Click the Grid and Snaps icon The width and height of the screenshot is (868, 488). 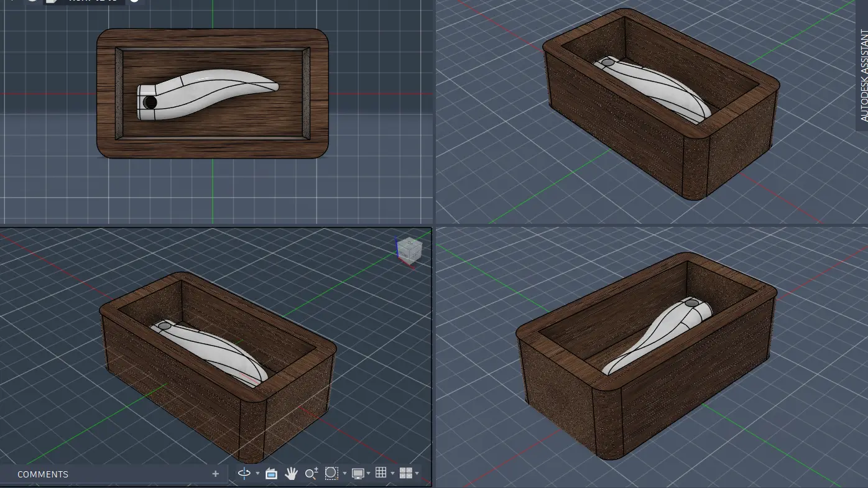pos(381,473)
